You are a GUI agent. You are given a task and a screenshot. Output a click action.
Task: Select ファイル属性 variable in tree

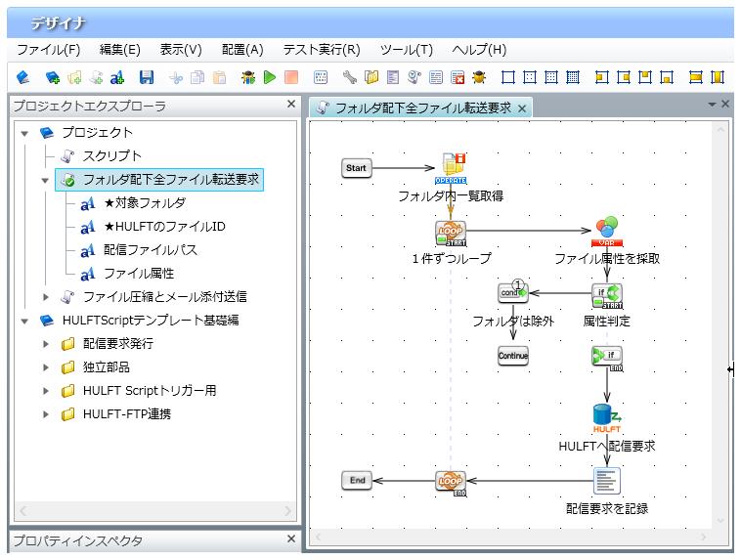[x=128, y=274]
